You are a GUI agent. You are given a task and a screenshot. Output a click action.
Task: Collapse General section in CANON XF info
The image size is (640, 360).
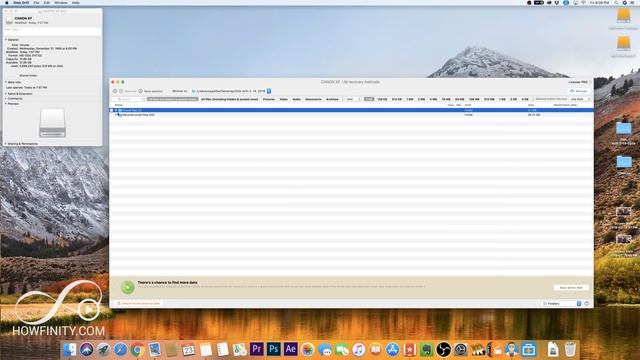6,40
